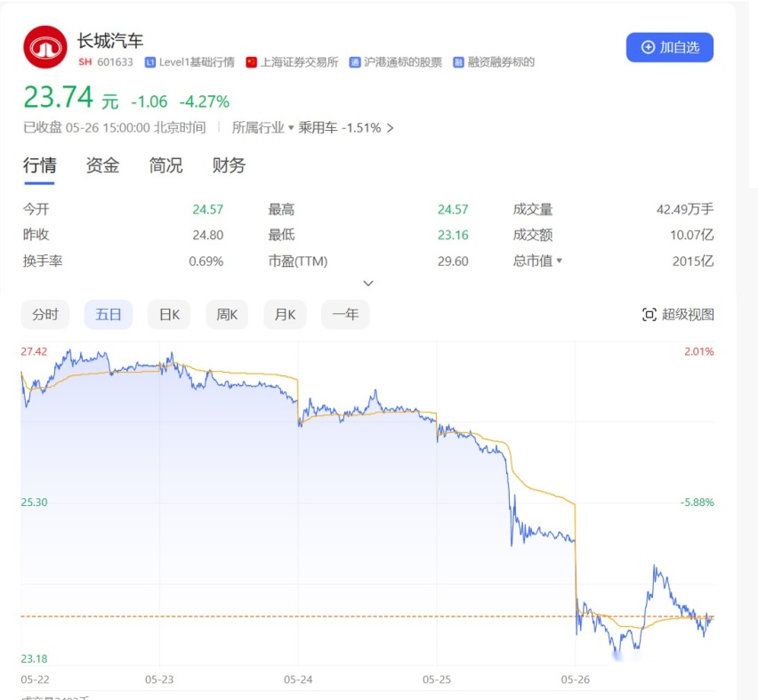Select the 周K chart period

[x=227, y=315]
